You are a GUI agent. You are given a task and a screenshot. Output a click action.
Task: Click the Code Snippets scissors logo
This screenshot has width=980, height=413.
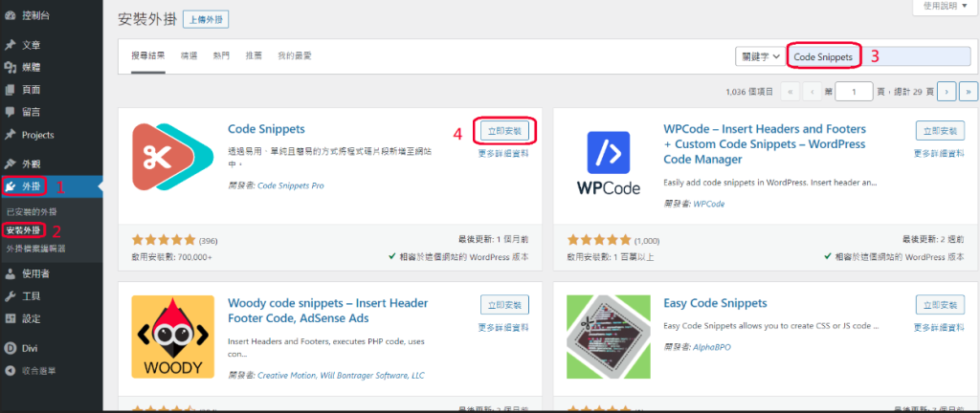[x=172, y=157]
